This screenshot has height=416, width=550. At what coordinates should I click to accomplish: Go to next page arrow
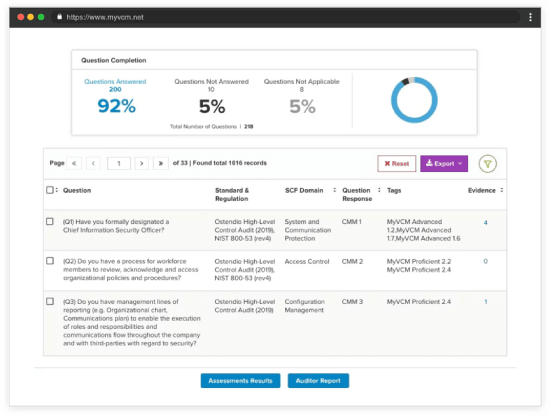tap(142, 163)
